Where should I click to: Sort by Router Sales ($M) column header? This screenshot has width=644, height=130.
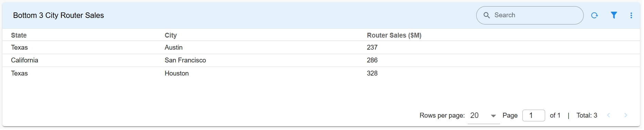pos(394,35)
